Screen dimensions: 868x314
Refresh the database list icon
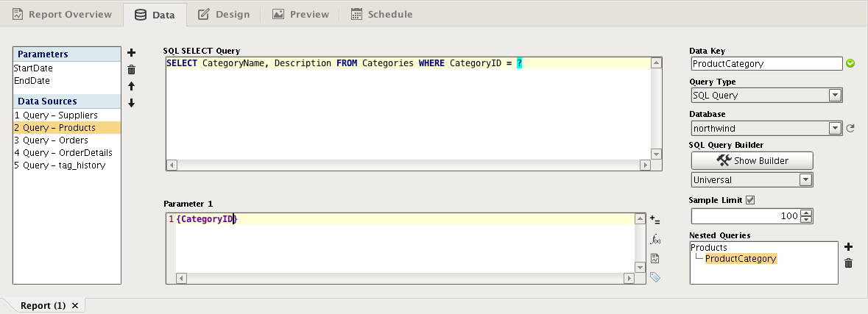coord(850,129)
